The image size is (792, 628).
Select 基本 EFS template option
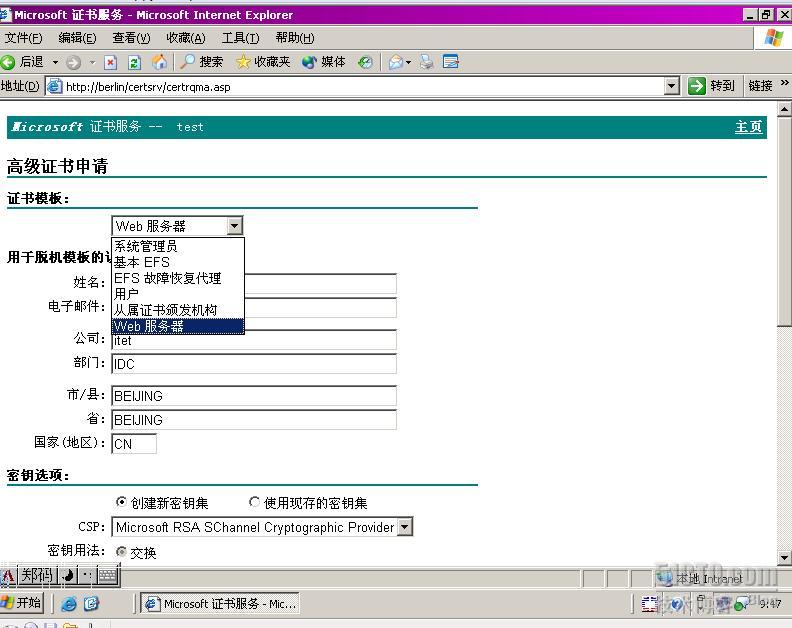[x=178, y=262]
